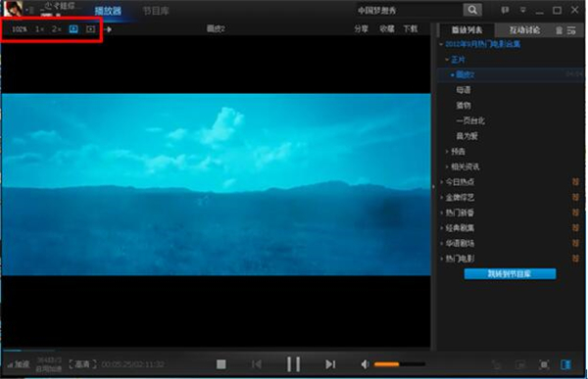The width and height of the screenshot is (588, 379).
Task: Expand the 今日热点 category
Action: click(460, 182)
